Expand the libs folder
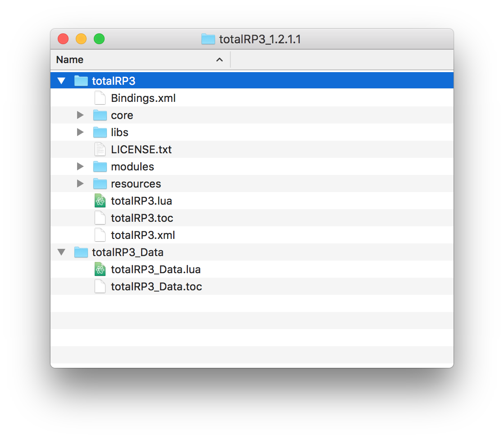Viewport: 504px width, 440px height. pos(80,132)
